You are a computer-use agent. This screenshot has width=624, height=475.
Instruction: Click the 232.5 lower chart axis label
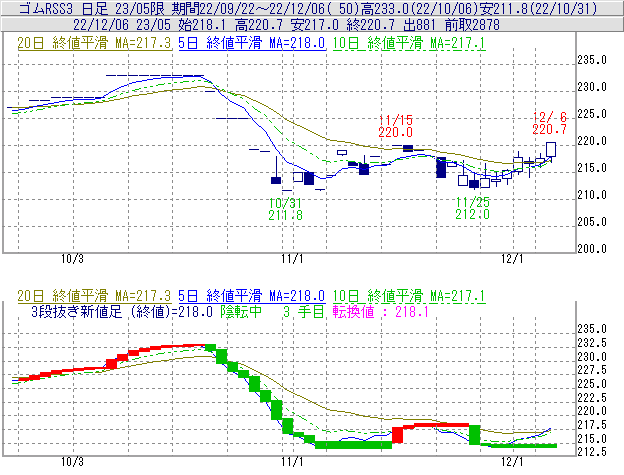click(x=592, y=343)
